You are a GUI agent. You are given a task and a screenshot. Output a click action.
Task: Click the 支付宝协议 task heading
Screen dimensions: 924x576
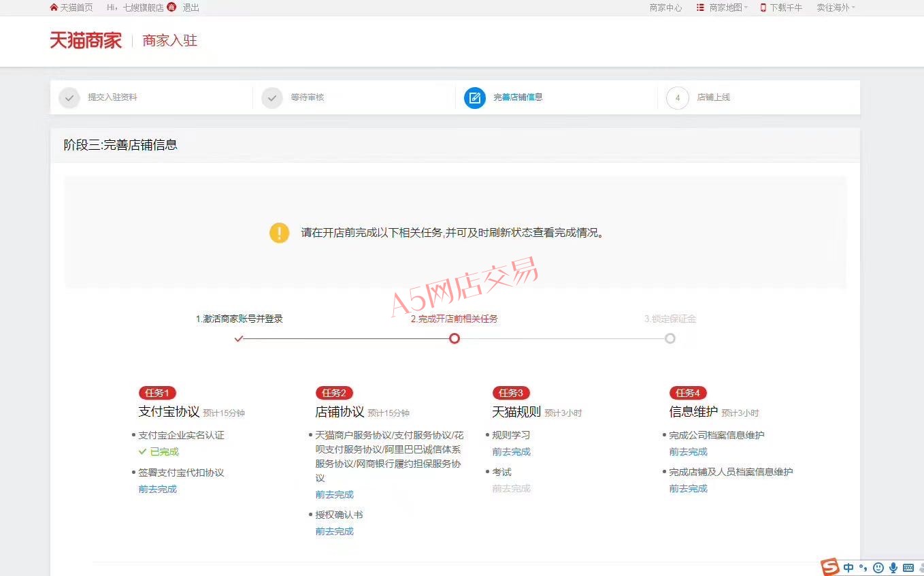tap(169, 412)
